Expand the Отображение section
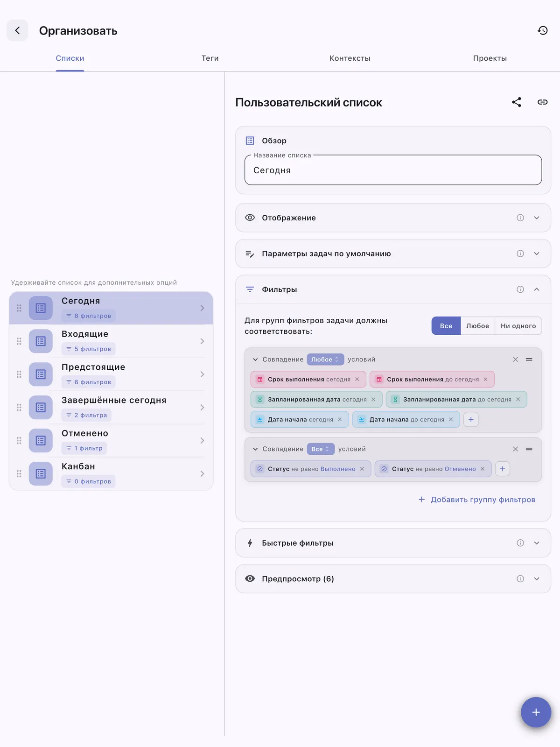The image size is (560, 747). pos(537,218)
